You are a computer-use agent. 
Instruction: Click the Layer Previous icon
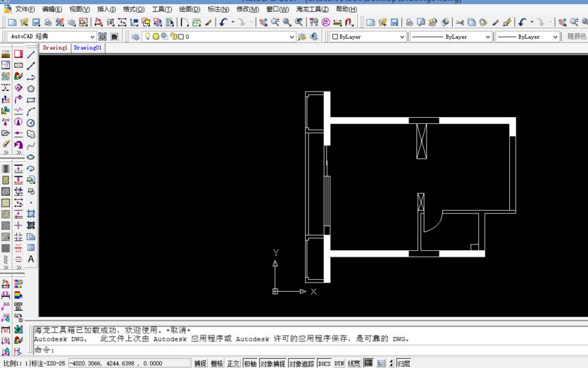pos(314,37)
